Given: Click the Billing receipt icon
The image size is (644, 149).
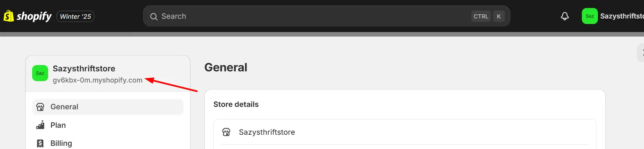Looking at the screenshot, I should click(x=40, y=143).
